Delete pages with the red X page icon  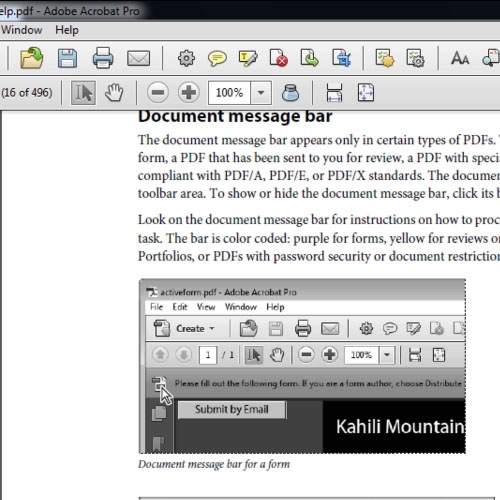pyautogui.click(x=279, y=58)
